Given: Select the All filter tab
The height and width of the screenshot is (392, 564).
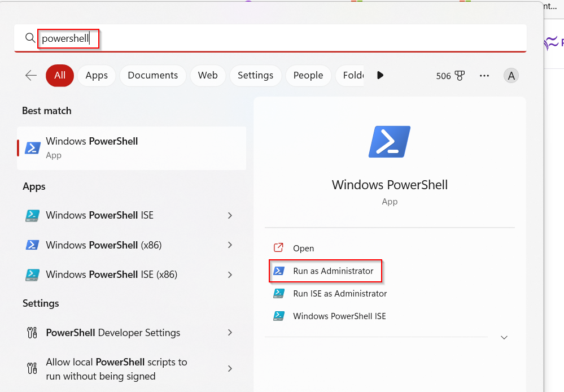Looking at the screenshot, I should click(x=60, y=76).
